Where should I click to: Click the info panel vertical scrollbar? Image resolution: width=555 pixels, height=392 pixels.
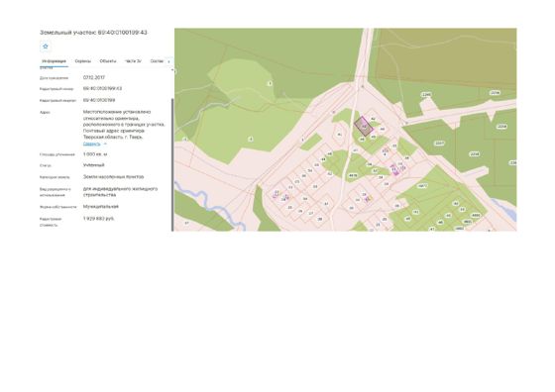click(x=172, y=164)
